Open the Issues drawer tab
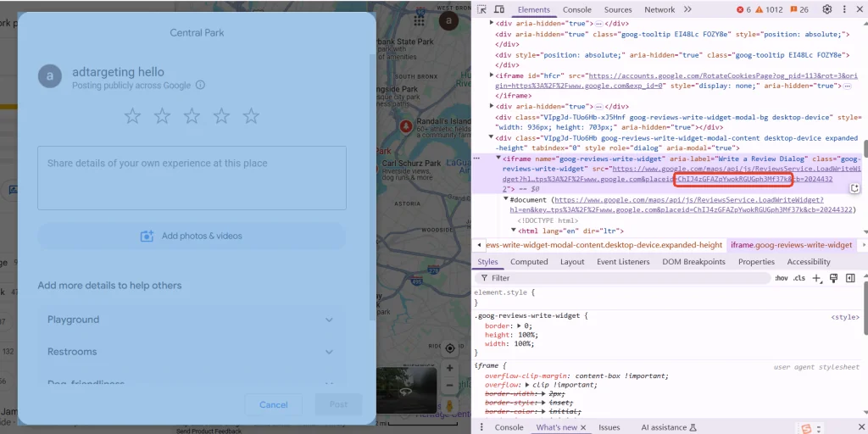 coord(609,427)
